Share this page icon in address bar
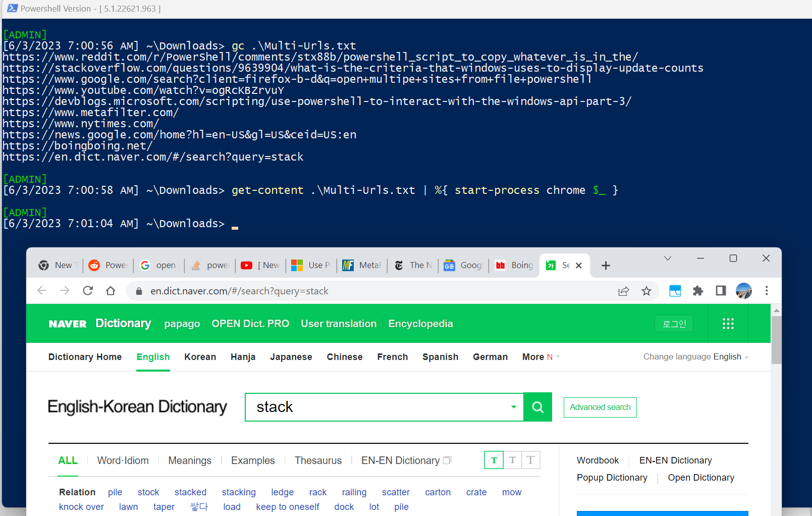This screenshot has height=516, width=812. click(624, 291)
